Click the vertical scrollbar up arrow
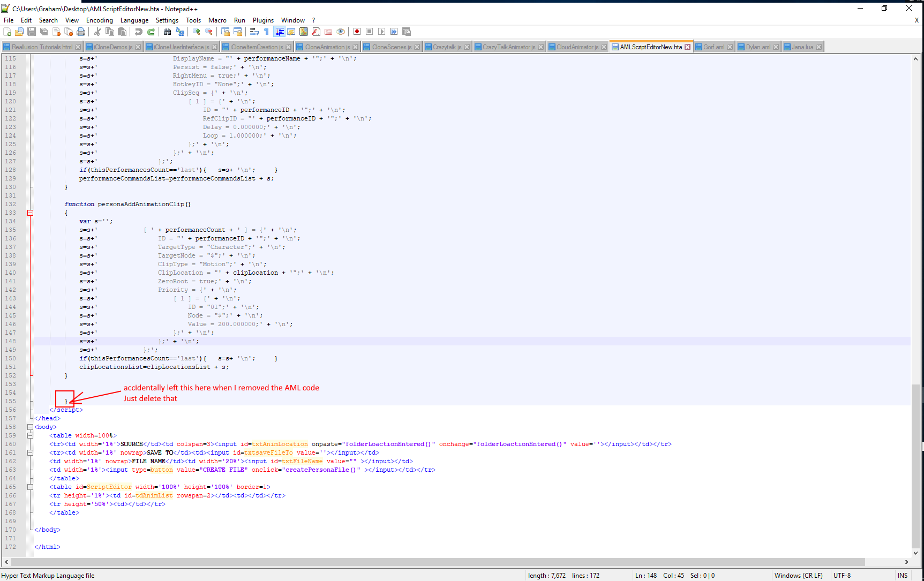 (916, 59)
